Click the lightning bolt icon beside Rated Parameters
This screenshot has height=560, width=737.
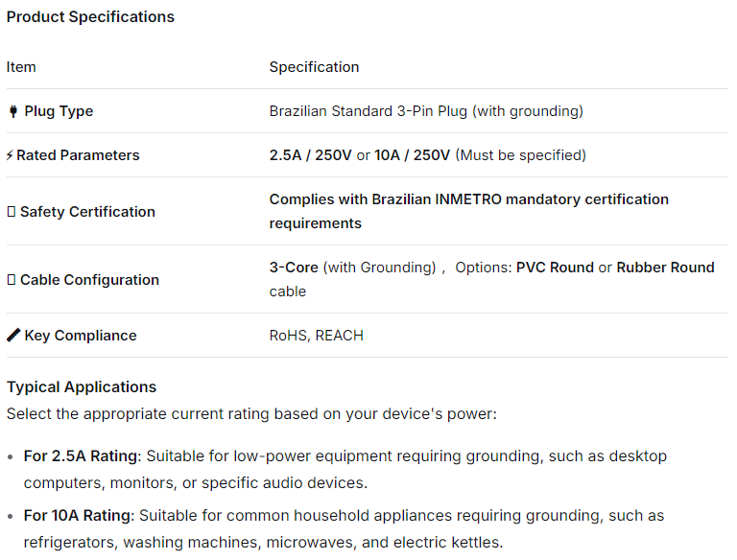10,155
